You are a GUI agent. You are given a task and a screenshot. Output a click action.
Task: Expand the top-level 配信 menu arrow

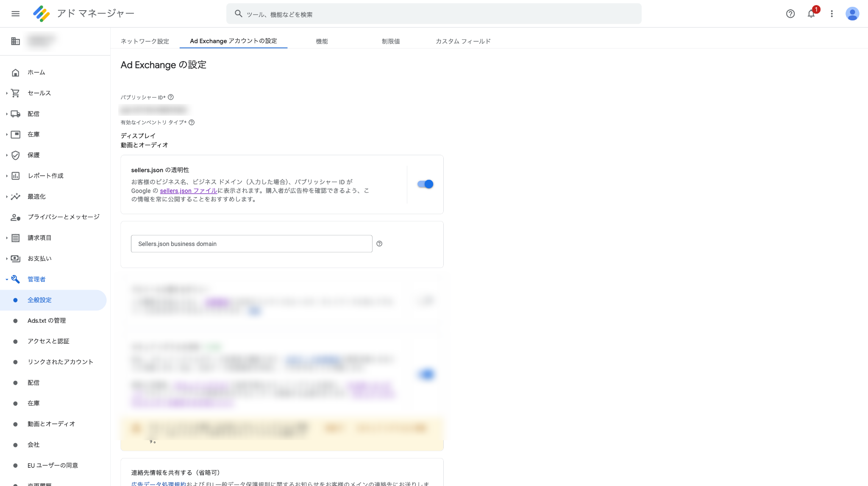pyautogui.click(x=7, y=114)
